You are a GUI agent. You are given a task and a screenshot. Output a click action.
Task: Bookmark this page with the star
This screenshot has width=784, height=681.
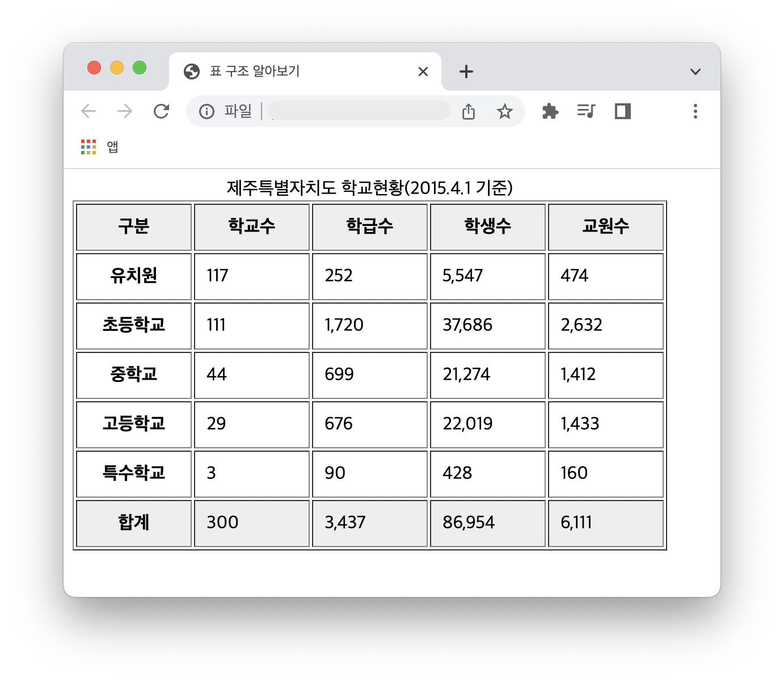[x=504, y=111]
